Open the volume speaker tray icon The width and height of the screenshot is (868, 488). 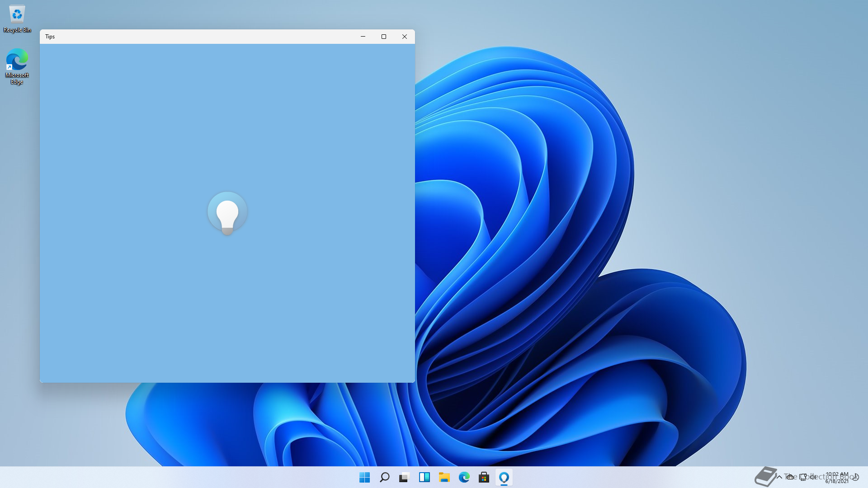tap(814, 477)
